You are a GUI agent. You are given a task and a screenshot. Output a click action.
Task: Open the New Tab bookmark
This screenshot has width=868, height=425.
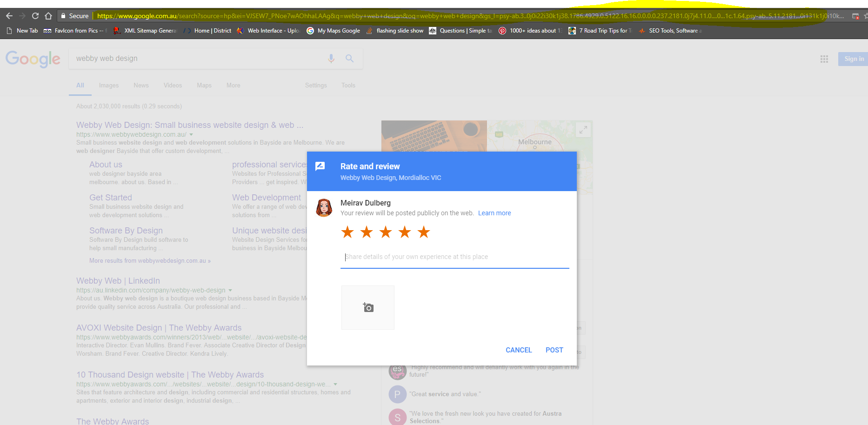tap(22, 31)
